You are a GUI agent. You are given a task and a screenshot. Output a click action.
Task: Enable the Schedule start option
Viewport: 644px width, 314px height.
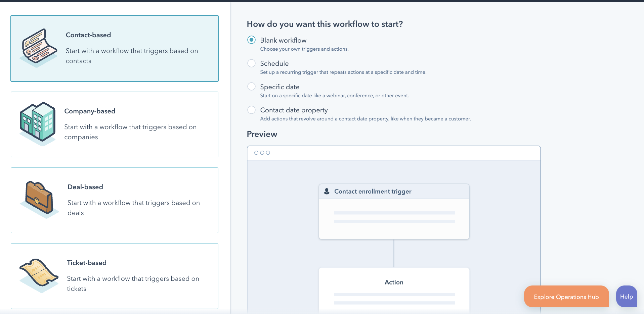click(251, 63)
